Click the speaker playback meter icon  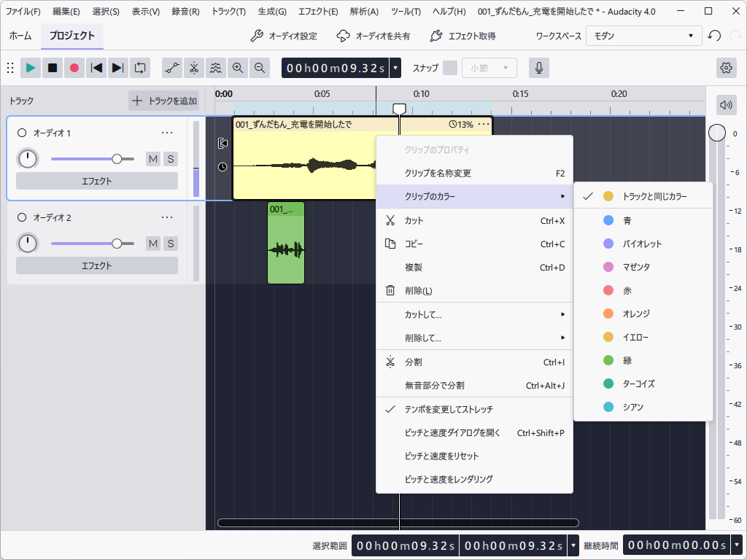point(726,105)
